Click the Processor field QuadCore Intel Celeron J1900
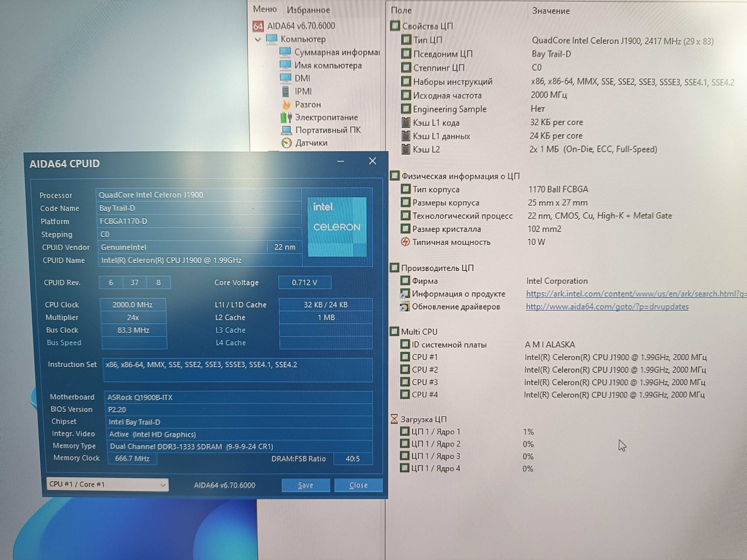 pyautogui.click(x=198, y=195)
